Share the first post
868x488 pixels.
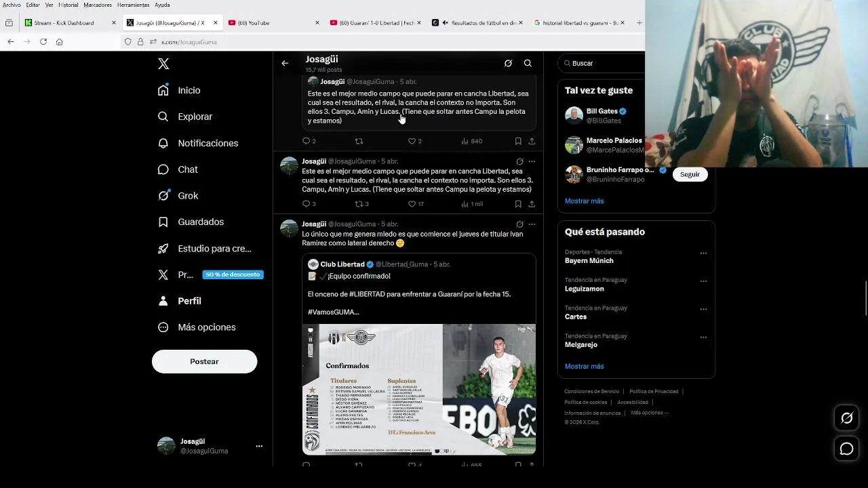pyautogui.click(x=532, y=141)
